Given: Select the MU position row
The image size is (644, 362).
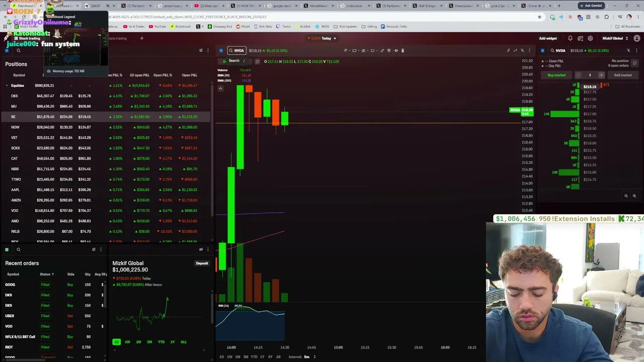Looking at the screenshot, I should pyautogui.click(x=106, y=107).
